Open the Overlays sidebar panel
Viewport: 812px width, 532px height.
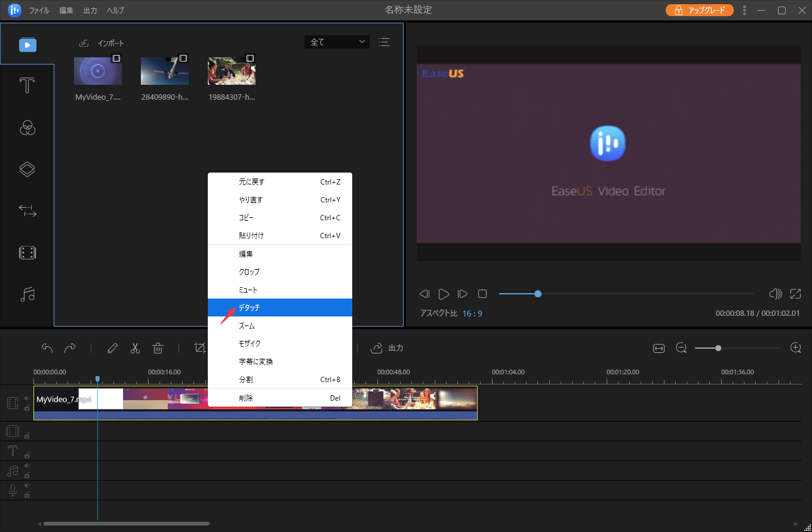pyautogui.click(x=27, y=169)
